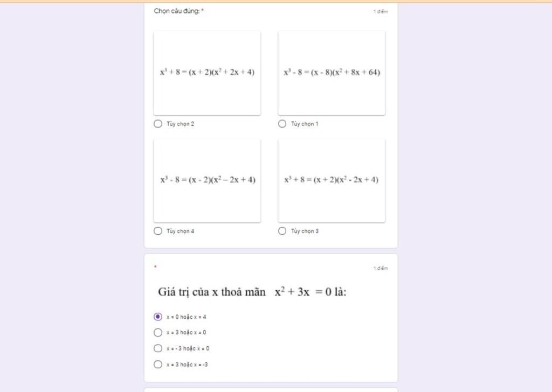The width and height of the screenshot is (552, 392).
Task: Click the selected radio 'x = 0 hoặc x = 4'
Action: tap(158, 317)
